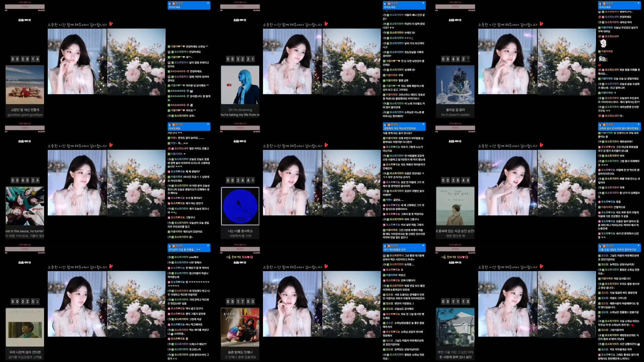Viewport: 644px width, 362px height.
Task: Click the gray animal sticker posted by 러블리뤽뷰
Action: (602, 58)
